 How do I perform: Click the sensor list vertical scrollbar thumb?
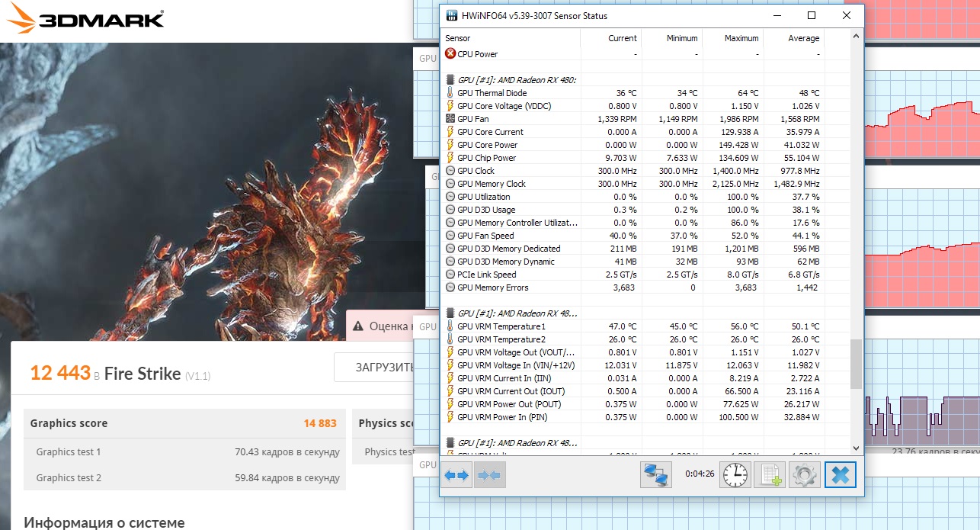click(856, 365)
